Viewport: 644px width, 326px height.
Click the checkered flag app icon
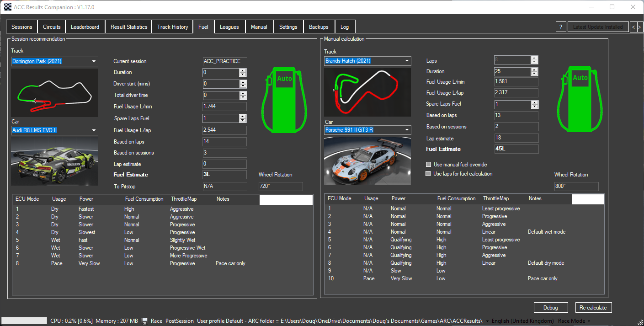click(8, 7)
